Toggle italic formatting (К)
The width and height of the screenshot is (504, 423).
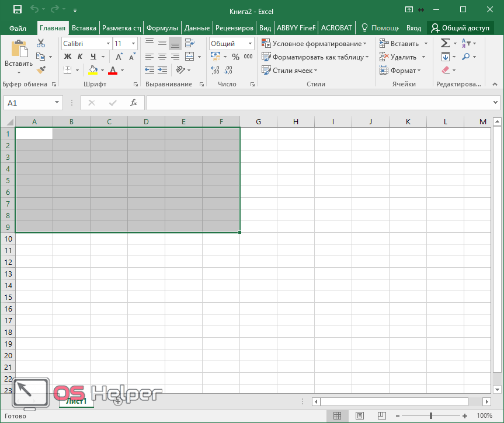click(80, 57)
